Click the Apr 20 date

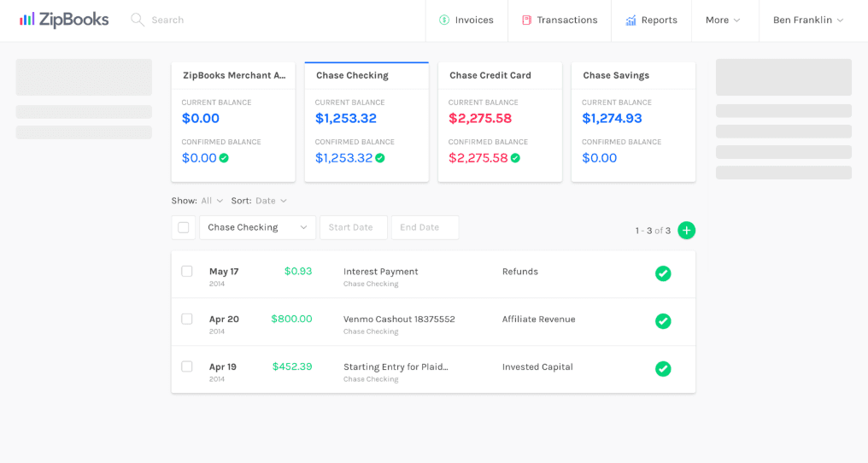coord(224,319)
